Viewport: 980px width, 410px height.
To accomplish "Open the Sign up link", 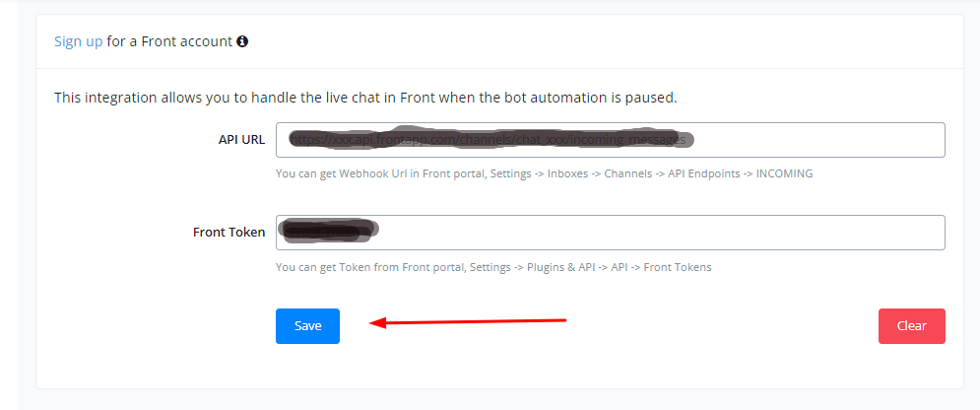I will coord(78,41).
